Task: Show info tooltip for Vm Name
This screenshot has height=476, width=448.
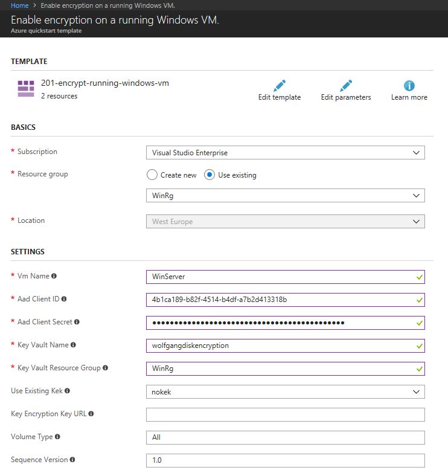Action: click(x=54, y=276)
